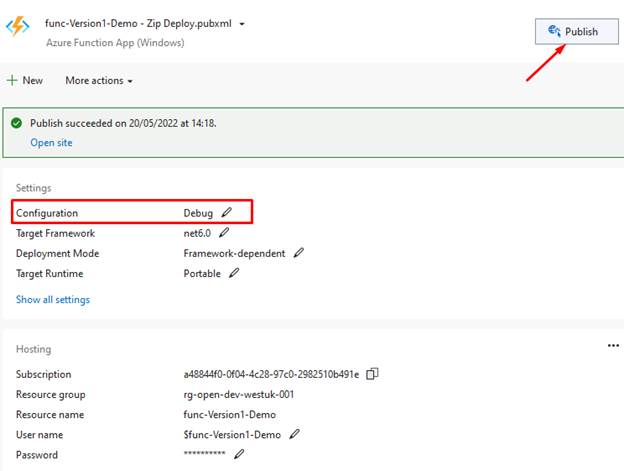Select the Portable runtime value
The width and height of the screenshot is (624, 471).
tap(202, 274)
